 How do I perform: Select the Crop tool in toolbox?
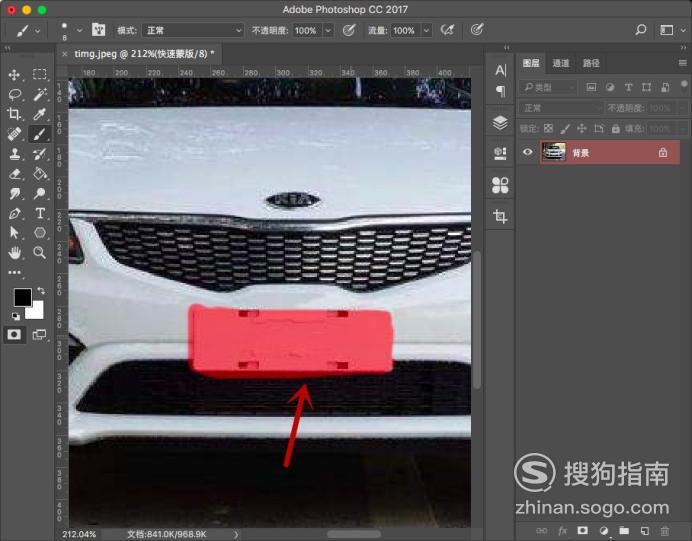[x=14, y=114]
